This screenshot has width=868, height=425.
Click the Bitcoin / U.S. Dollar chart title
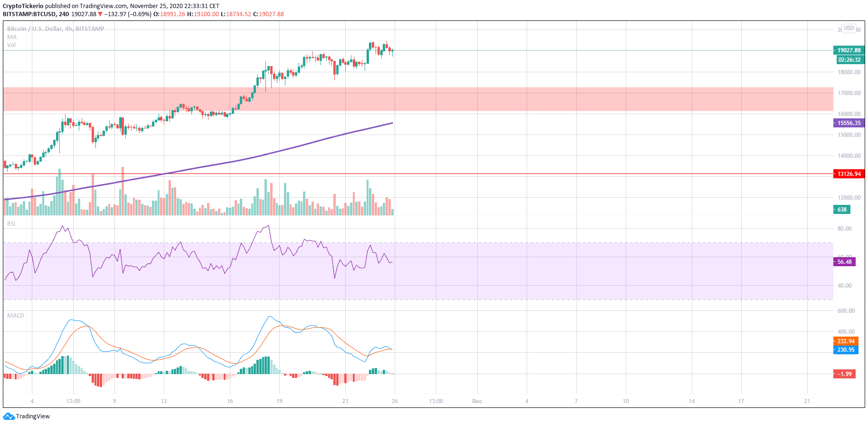56,29
